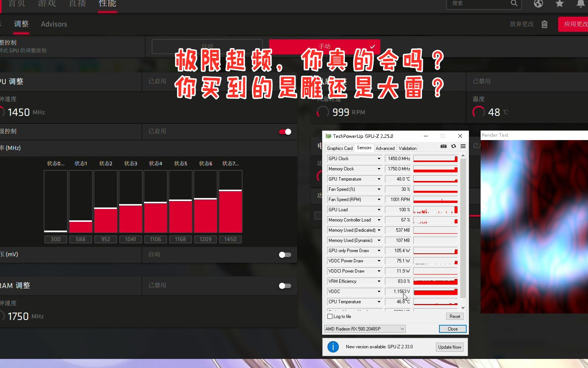The height and width of the screenshot is (368, 588).
Task: Click the 状态6 value field 1209
Action: coord(205,240)
